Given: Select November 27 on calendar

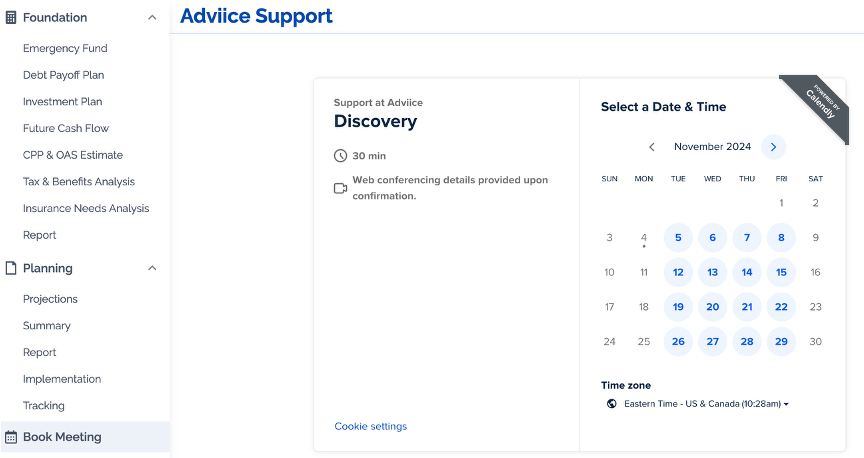Looking at the screenshot, I should (712, 342).
